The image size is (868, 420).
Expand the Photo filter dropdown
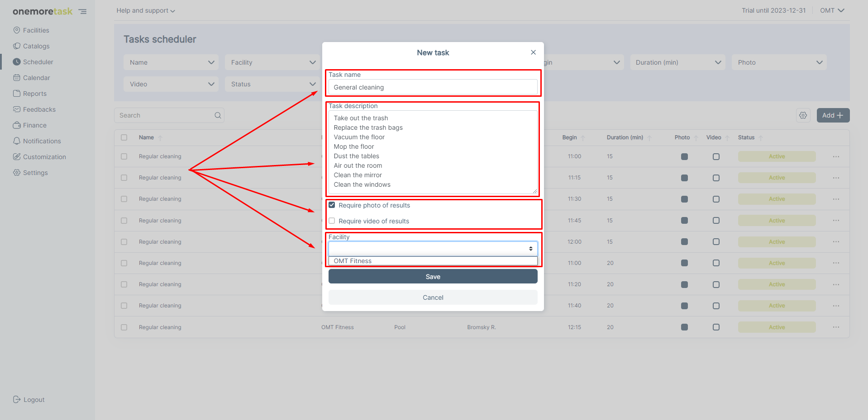[x=779, y=62]
